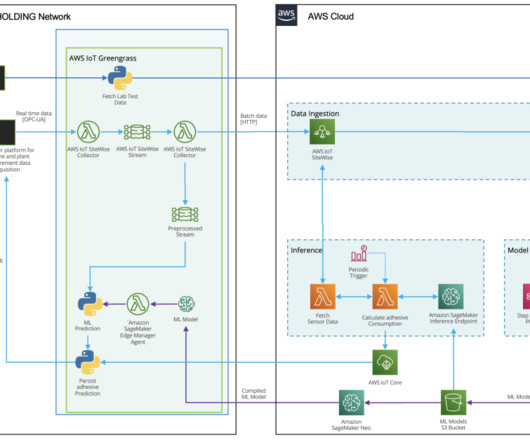The image size is (530, 442).
Task: Click the ML Prediction Python icon
Action: (90, 304)
